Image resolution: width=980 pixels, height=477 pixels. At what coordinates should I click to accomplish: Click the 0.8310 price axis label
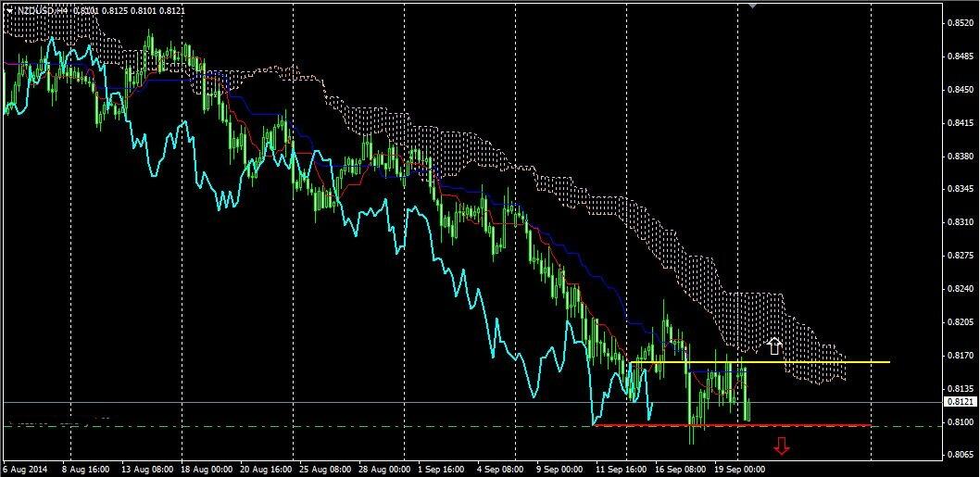tap(961, 222)
